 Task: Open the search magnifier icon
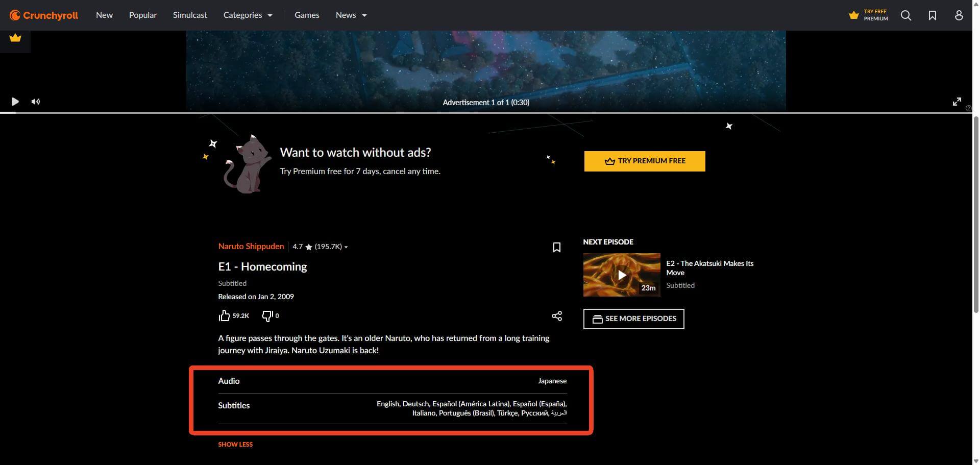point(906,15)
